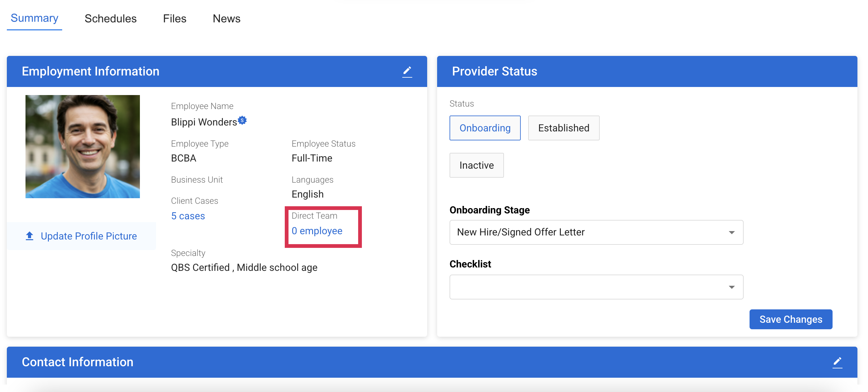Image resolution: width=868 pixels, height=392 pixels.
Task: Click the employee profile photo
Action: [83, 147]
